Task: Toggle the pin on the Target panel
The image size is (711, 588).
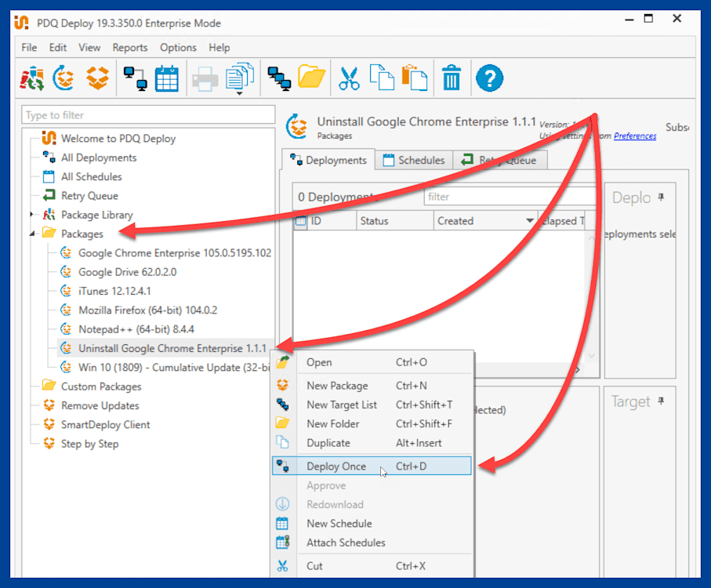Action: [660, 401]
